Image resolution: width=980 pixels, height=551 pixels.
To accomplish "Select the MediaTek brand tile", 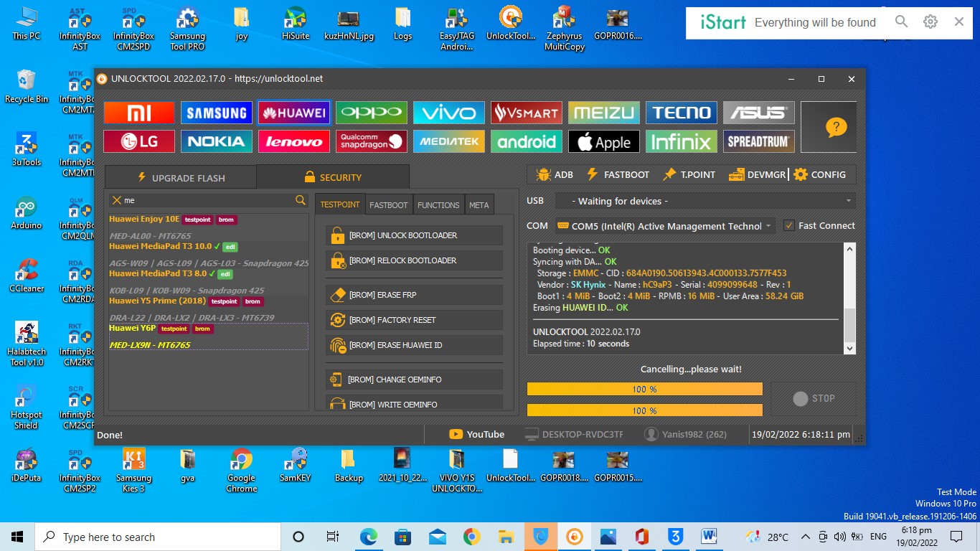I will pyautogui.click(x=449, y=141).
